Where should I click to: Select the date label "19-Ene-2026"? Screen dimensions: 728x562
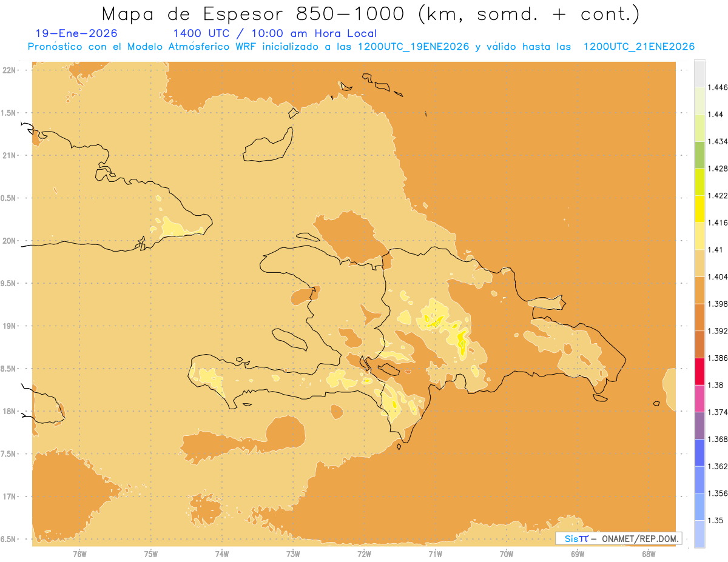coord(76,33)
